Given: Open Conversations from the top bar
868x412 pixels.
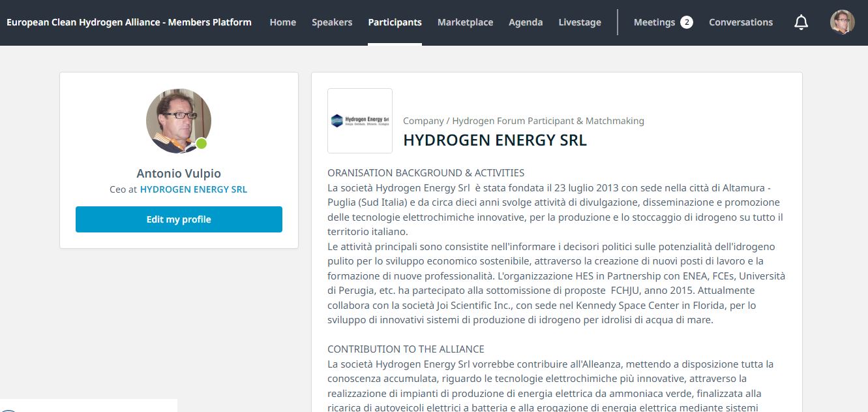Looking at the screenshot, I should (741, 22).
